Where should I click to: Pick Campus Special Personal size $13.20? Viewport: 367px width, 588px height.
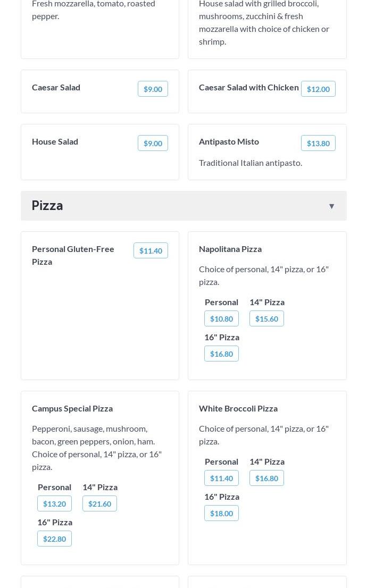tap(54, 503)
